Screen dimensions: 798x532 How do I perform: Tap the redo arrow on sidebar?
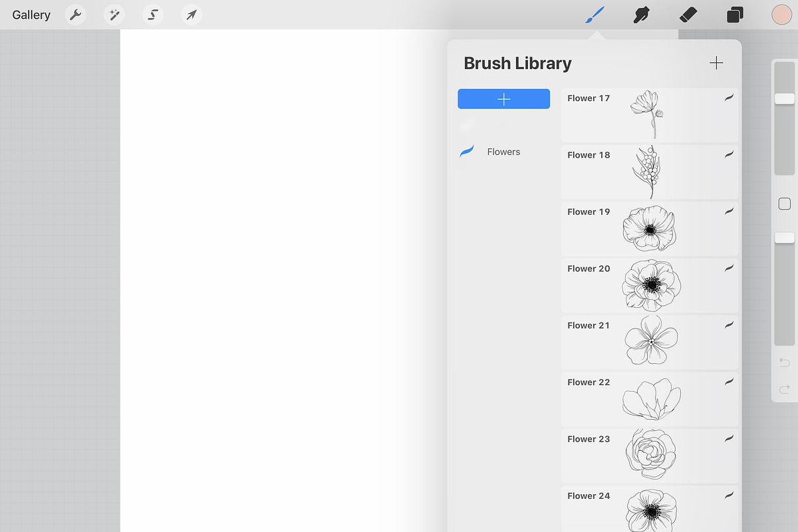coord(785,389)
